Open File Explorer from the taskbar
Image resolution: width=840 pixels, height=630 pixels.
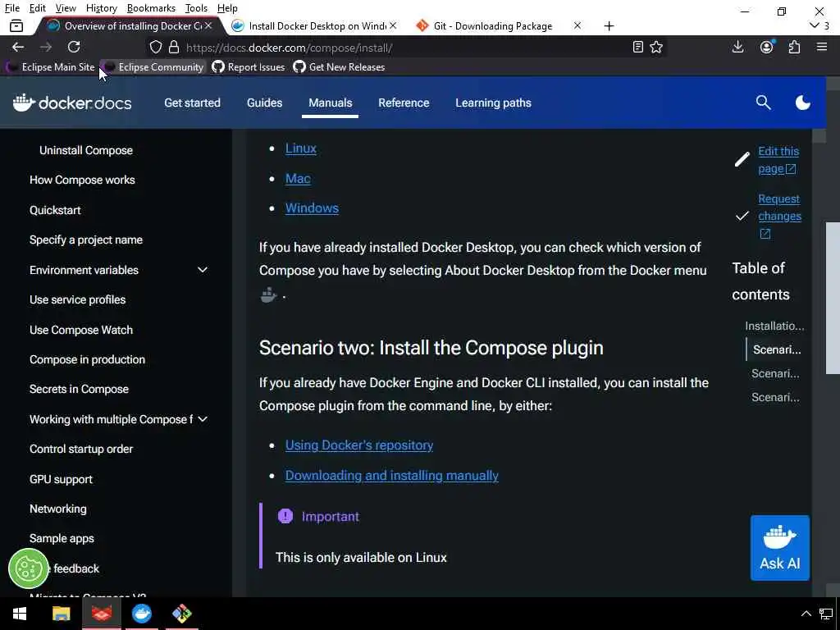pyautogui.click(x=61, y=614)
